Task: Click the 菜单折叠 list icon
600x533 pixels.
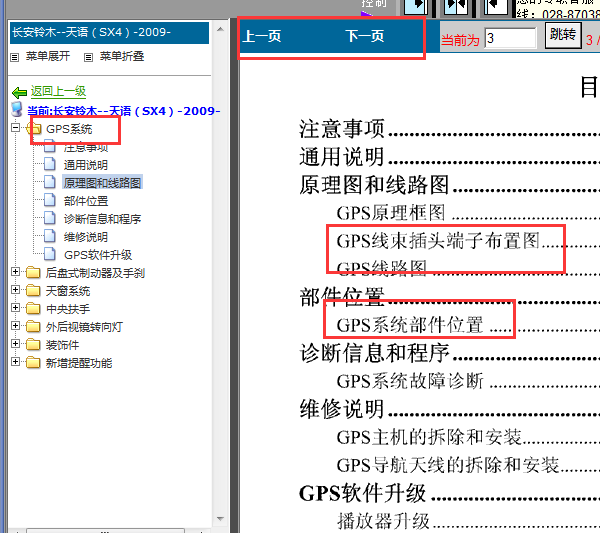Action: 88,57
